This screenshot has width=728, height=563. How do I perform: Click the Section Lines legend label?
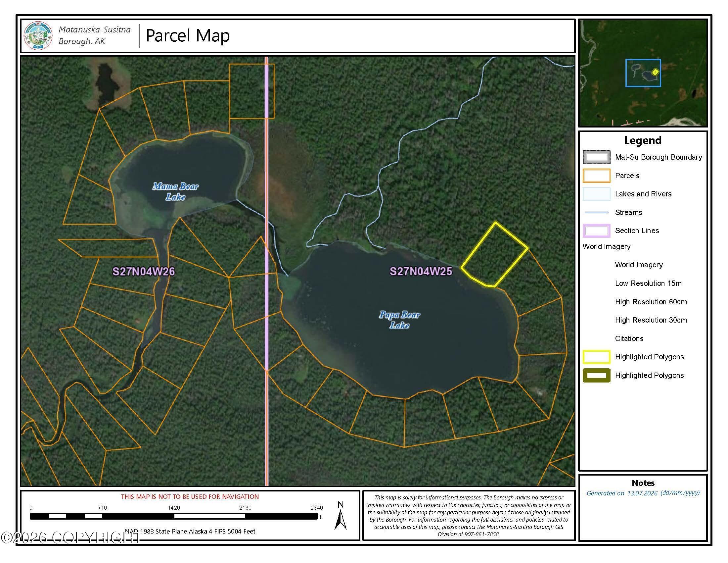click(x=637, y=231)
